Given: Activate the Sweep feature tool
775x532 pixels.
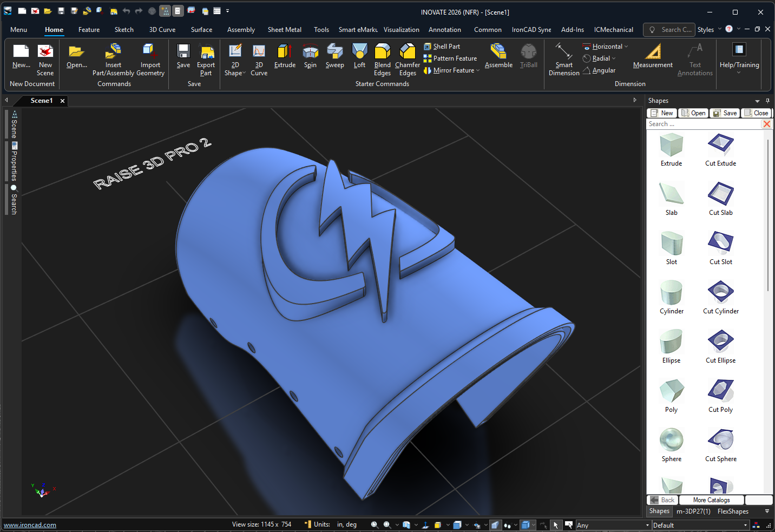Looking at the screenshot, I should [x=334, y=56].
